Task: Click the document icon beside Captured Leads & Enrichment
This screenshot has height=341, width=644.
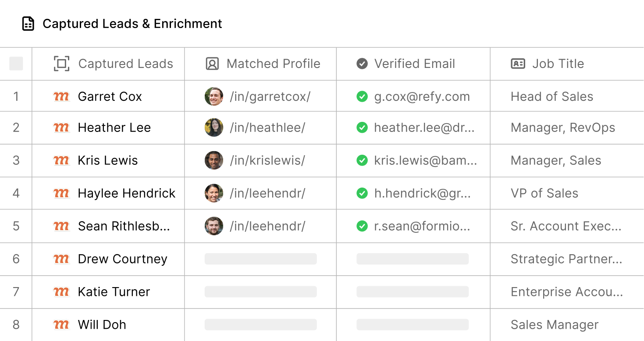Action: [x=28, y=24]
